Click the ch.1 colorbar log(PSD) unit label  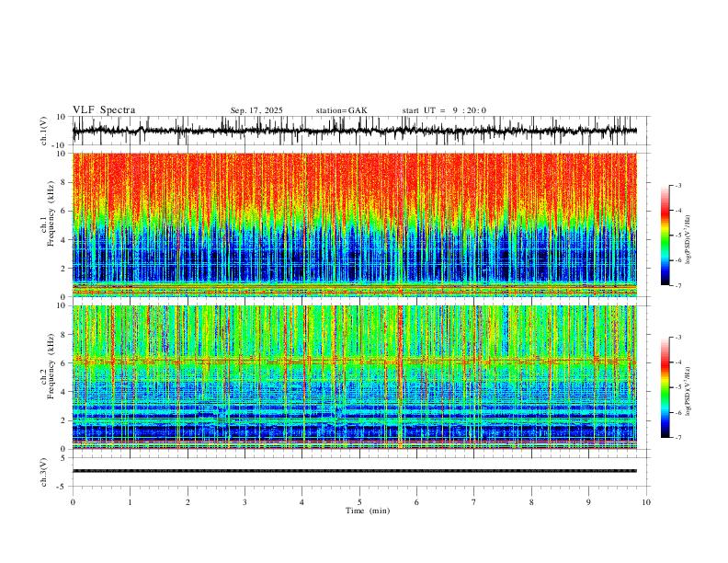(x=688, y=239)
